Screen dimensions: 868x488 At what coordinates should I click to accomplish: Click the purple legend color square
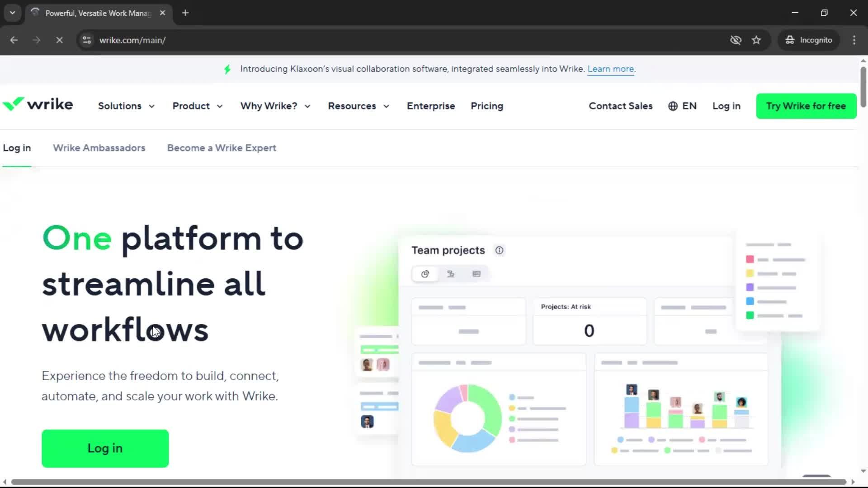pyautogui.click(x=750, y=287)
